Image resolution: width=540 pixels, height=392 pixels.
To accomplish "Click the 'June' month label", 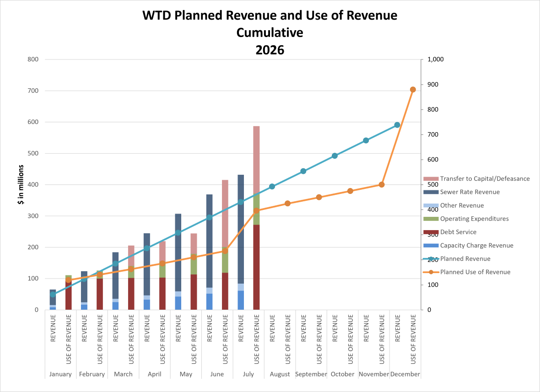I will [217, 374].
